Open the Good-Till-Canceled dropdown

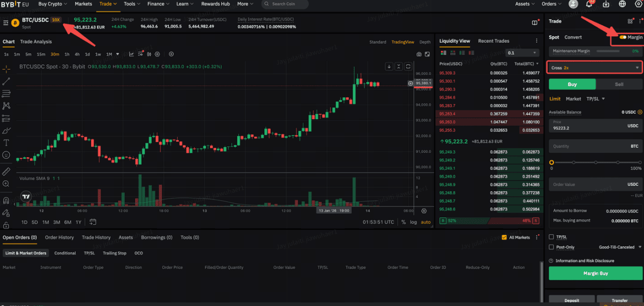(x=620, y=247)
